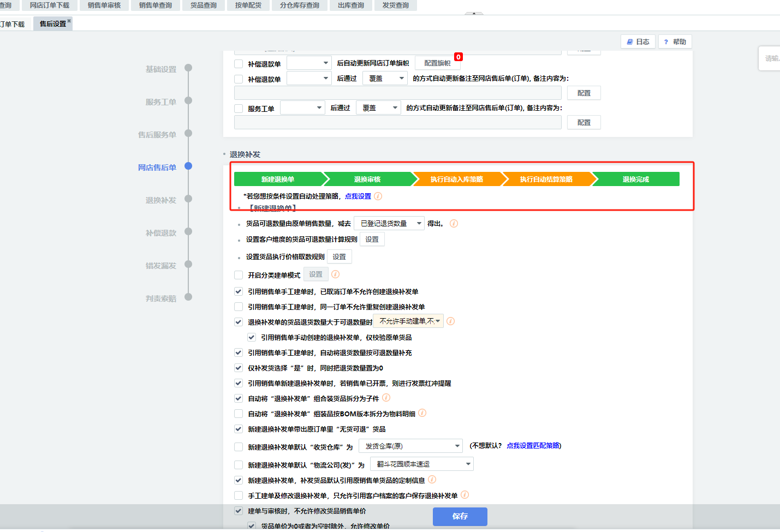The width and height of the screenshot is (780, 532).
Task: Check 同一订单不允许重复创建退换补发单 option
Action: (239, 307)
